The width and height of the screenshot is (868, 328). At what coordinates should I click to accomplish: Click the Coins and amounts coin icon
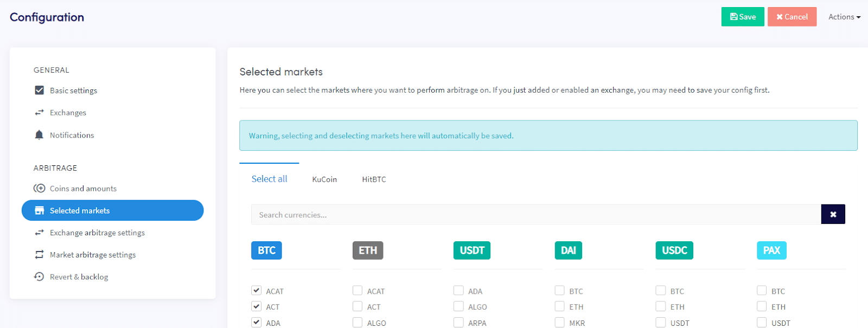click(39, 188)
